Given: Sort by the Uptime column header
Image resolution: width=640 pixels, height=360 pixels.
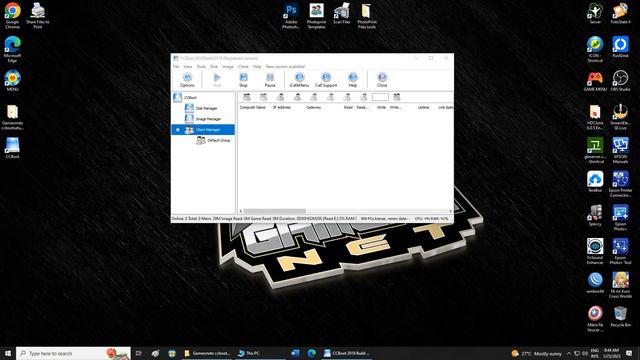Looking at the screenshot, I should (x=423, y=107).
